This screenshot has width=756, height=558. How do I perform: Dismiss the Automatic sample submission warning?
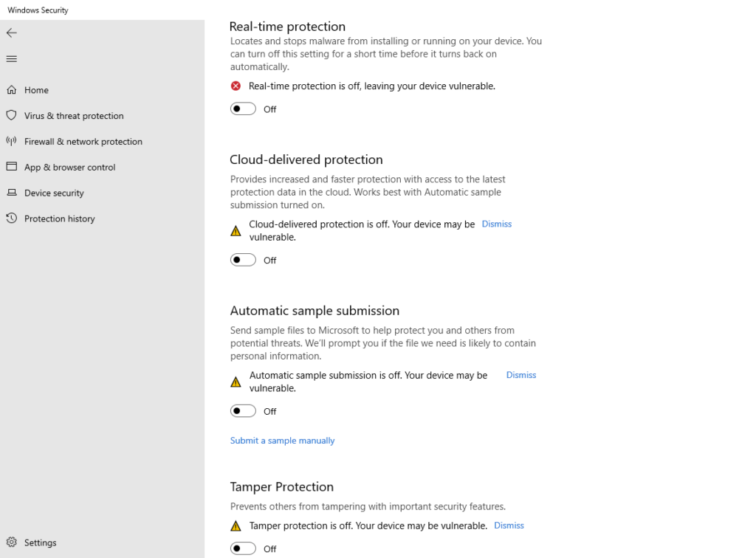point(520,375)
